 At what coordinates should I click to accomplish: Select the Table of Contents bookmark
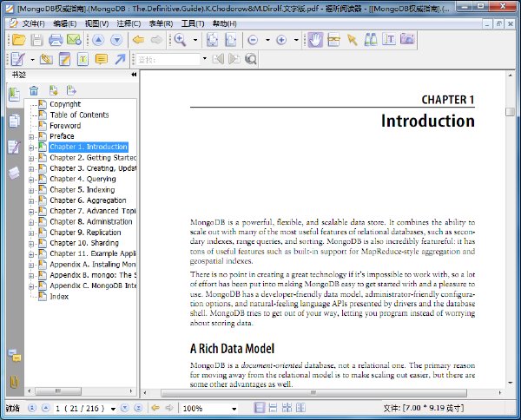point(79,115)
